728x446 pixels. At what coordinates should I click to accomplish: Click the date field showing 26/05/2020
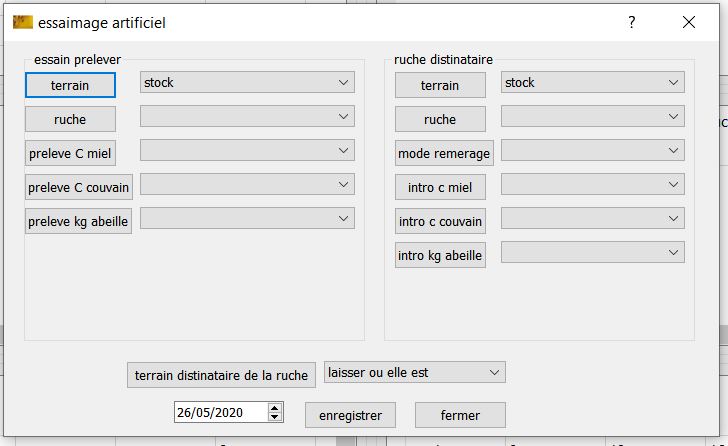tap(220, 412)
